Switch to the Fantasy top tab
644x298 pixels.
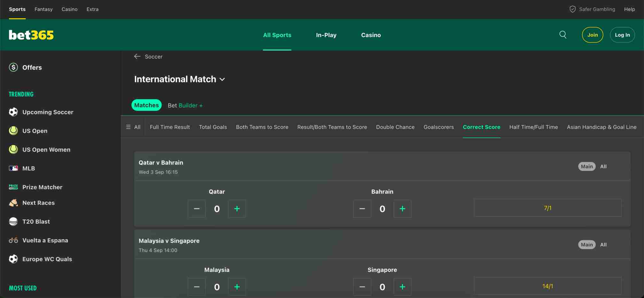click(43, 9)
